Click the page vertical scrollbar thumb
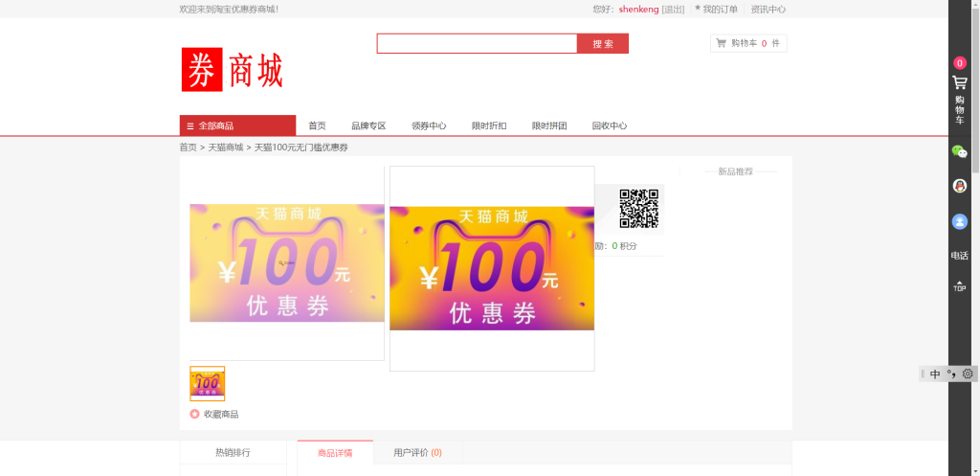Screen dimensions: 980x476 pos(975,91)
